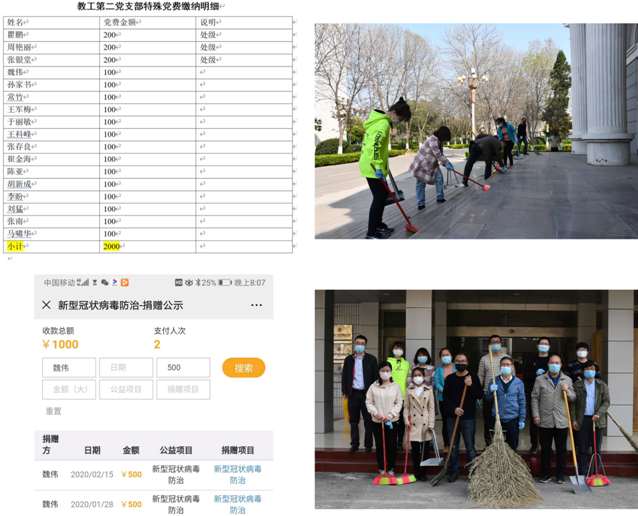Select the photo of people sweeping the courtyard
638x516 pixels.
coord(475,130)
